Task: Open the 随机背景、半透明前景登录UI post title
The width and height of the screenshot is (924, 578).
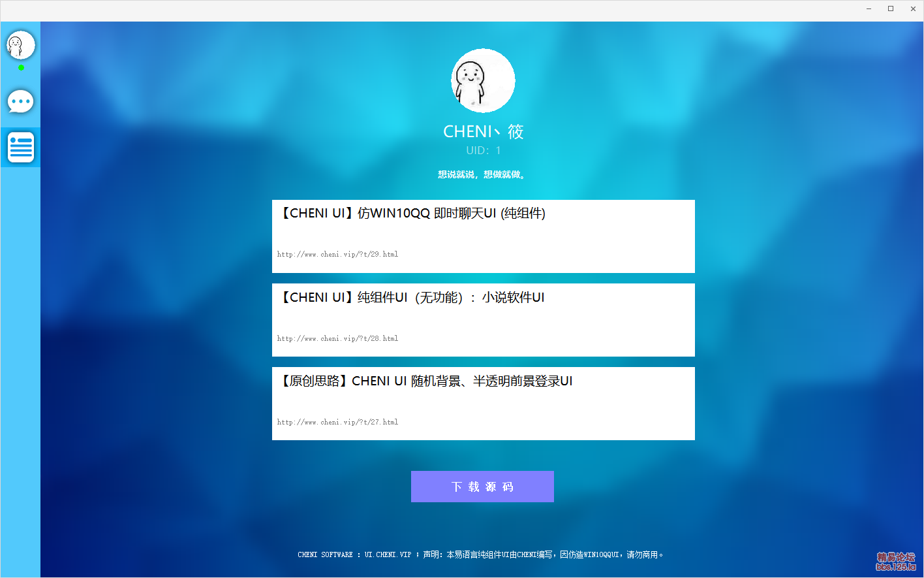Action: pyautogui.click(x=425, y=381)
